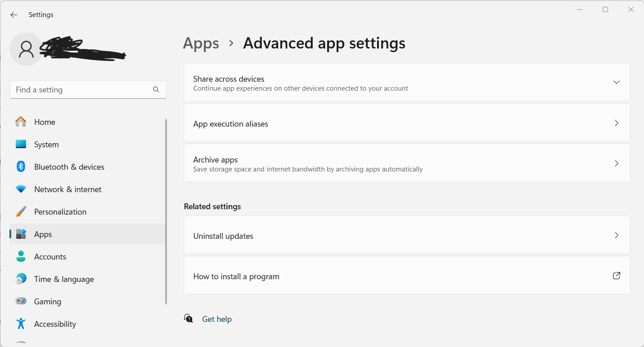This screenshot has width=644, height=347.
Task: Click the Time & language globe icon
Action: click(x=21, y=279)
